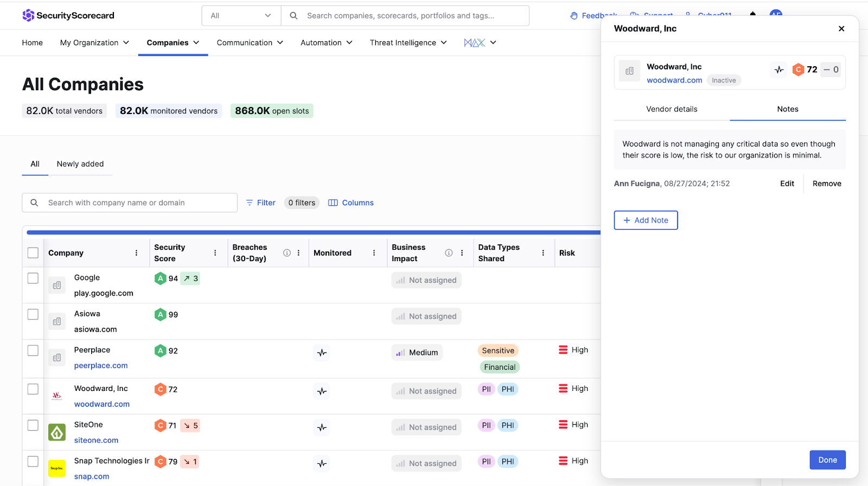Open Breaches (30-Day) column options menu
Screen dimensions: 868x486
click(x=299, y=253)
